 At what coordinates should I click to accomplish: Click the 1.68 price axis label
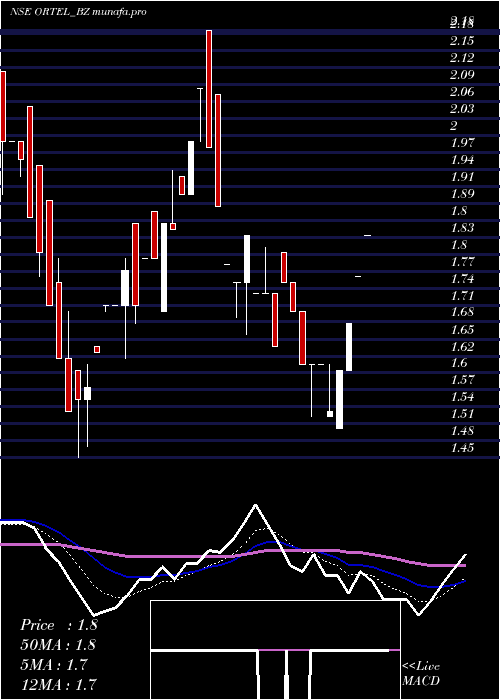462,312
